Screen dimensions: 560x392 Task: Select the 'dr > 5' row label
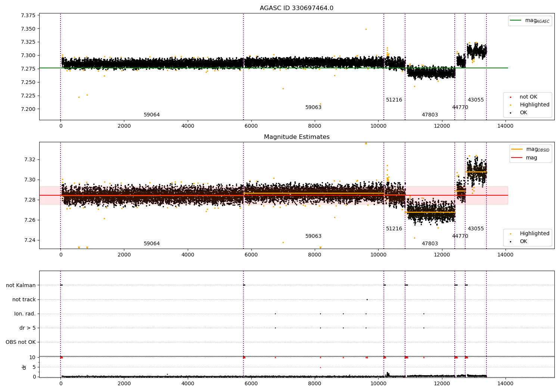[28, 328]
